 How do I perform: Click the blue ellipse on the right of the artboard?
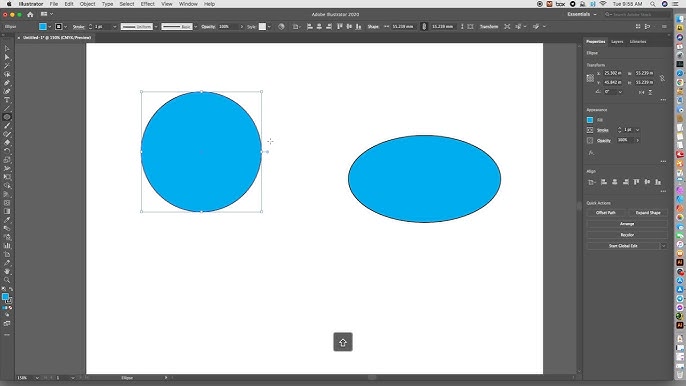click(x=424, y=179)
